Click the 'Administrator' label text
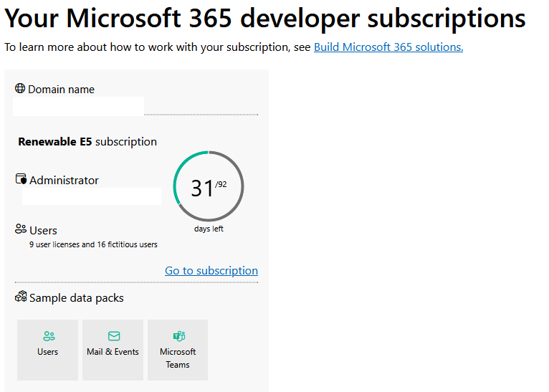This screenshot has width=549, height=392. click(64, 181)
